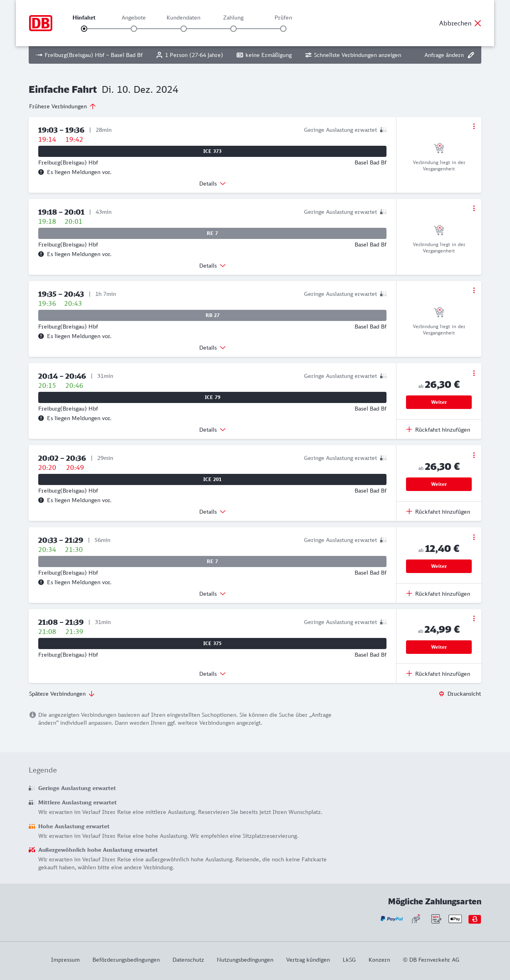Open the Datenschutz footer link

coord(188,960)
